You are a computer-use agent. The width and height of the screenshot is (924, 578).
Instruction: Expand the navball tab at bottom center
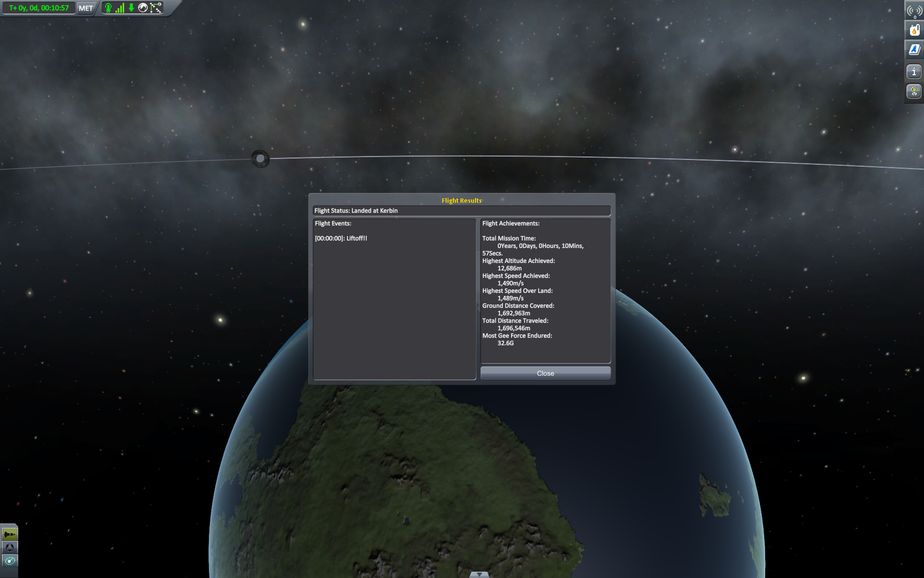[x=479, y=574]
